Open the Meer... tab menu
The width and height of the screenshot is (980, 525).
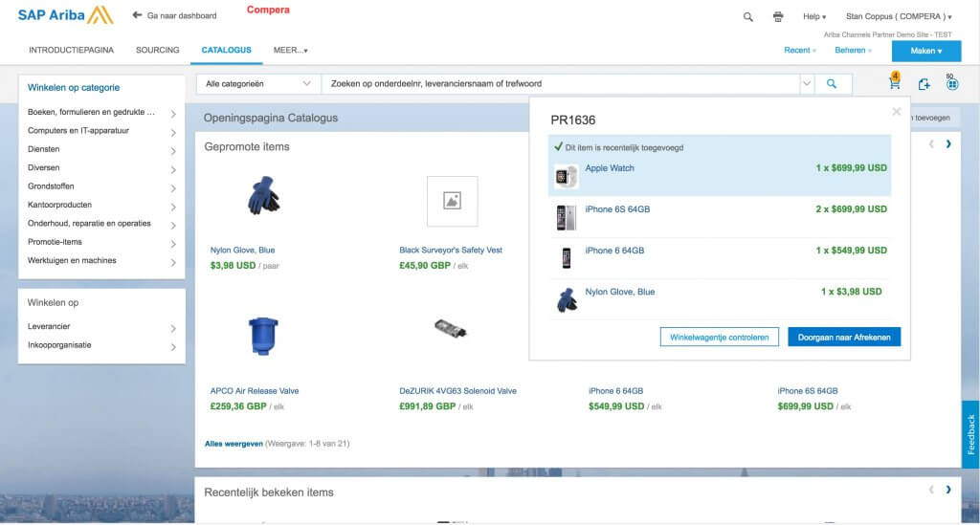tap(291, 50)
